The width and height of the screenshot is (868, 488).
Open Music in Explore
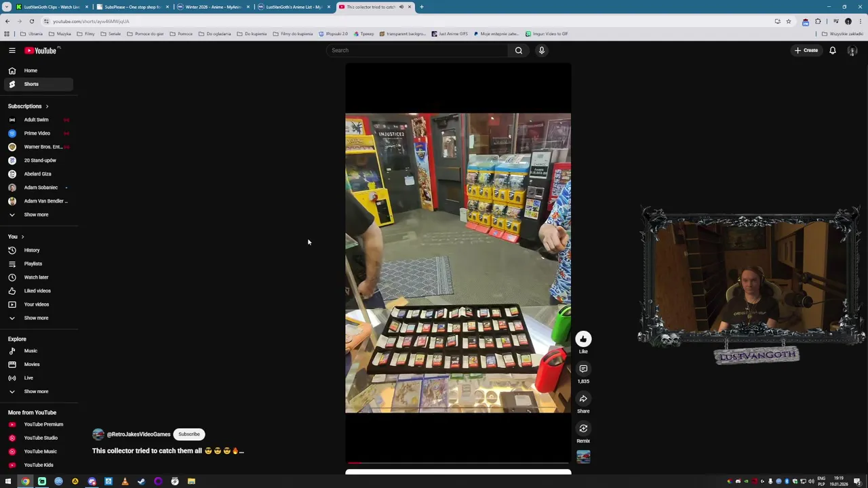pyautogui.click(x=39, y=350)
